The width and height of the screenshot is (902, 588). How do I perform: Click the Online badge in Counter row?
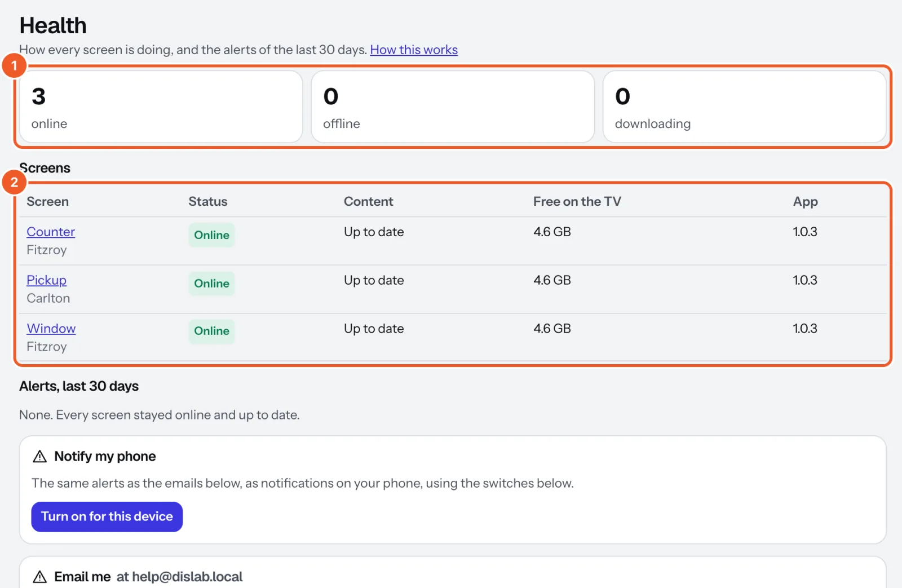(211, 235)
